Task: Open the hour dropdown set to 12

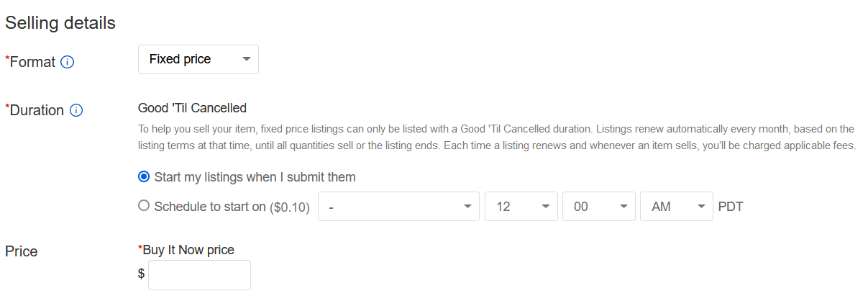Action: (x=521, y=206)
